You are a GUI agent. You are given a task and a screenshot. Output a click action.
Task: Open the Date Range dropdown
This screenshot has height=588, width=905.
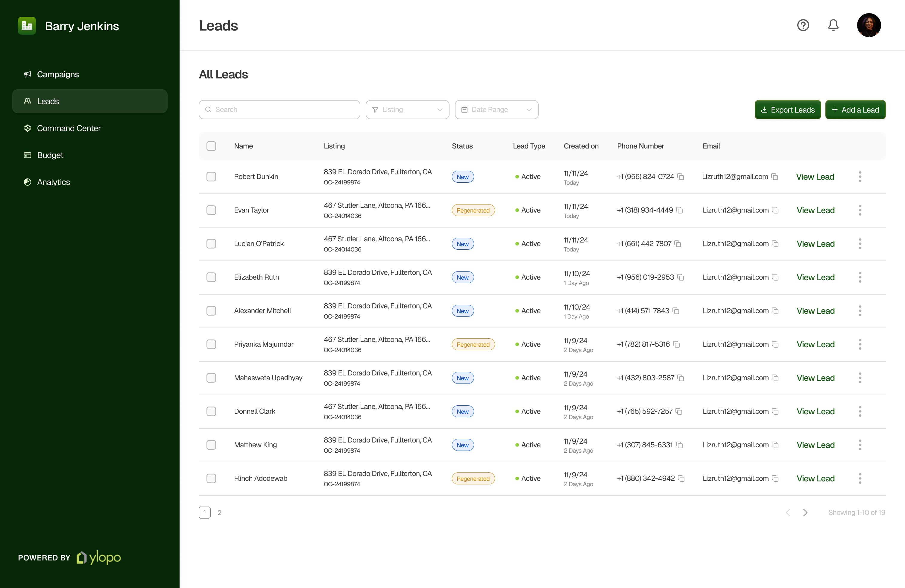(496, 110)
